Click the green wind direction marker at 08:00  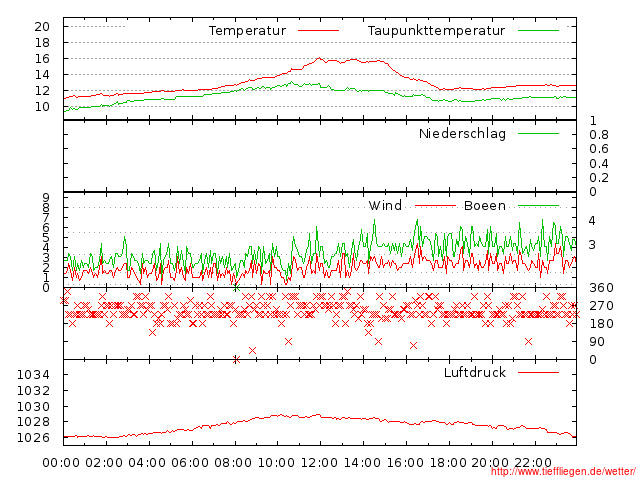(236, 288)
